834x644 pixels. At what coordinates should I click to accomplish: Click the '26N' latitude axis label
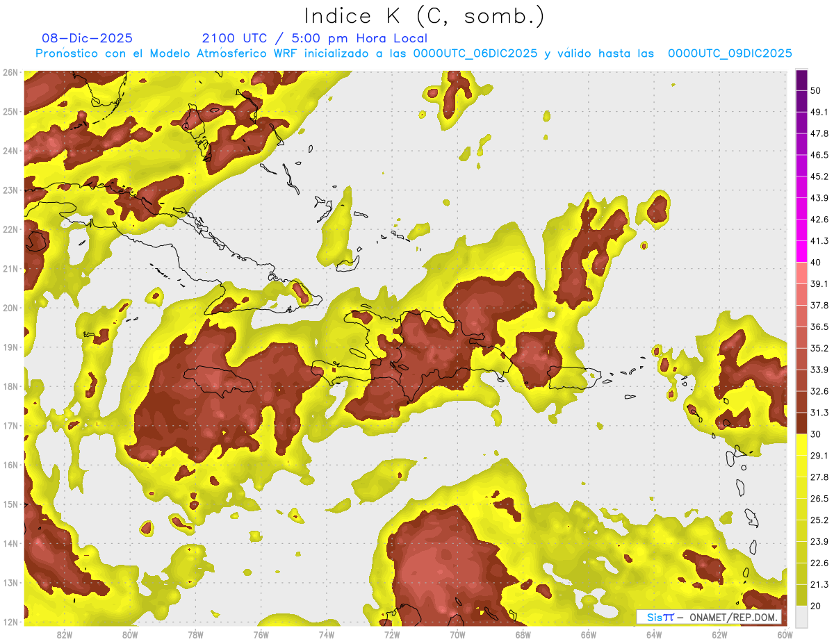(x=10, y=72)
